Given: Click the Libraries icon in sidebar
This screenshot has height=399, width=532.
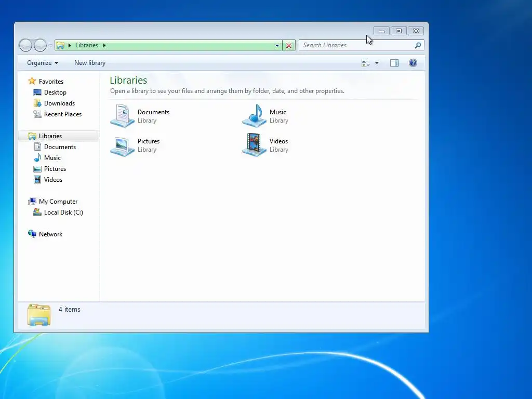Looking at the screenshot, I should click(x=32, y=136).
